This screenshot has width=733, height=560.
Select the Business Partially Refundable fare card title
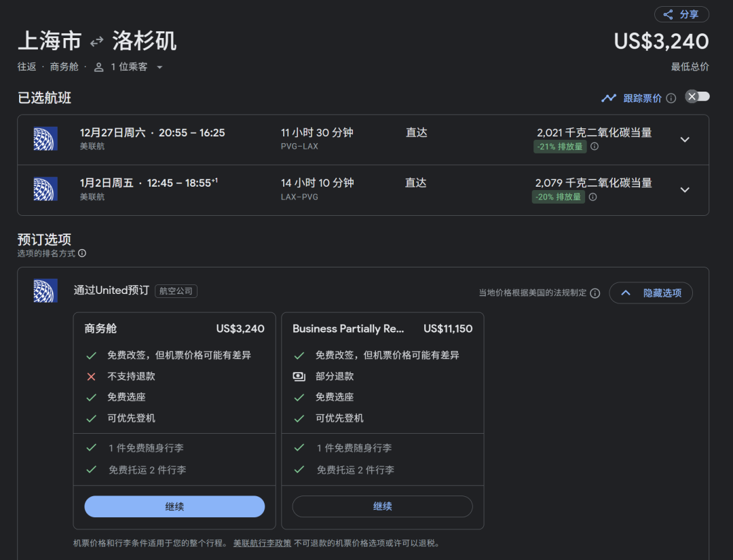click(x=348, y=329)
